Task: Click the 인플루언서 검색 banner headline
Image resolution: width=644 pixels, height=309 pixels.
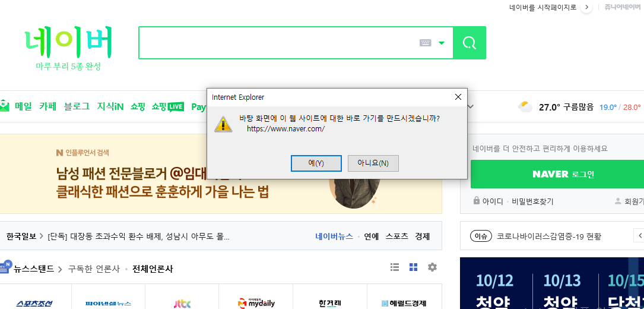Action: tap(162, 182)
